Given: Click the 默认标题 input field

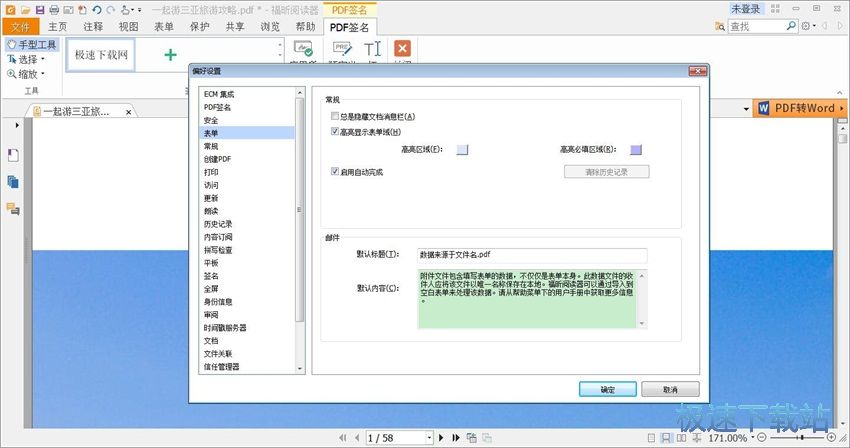Looking at the screenshot, I should (x=532, y=254).
